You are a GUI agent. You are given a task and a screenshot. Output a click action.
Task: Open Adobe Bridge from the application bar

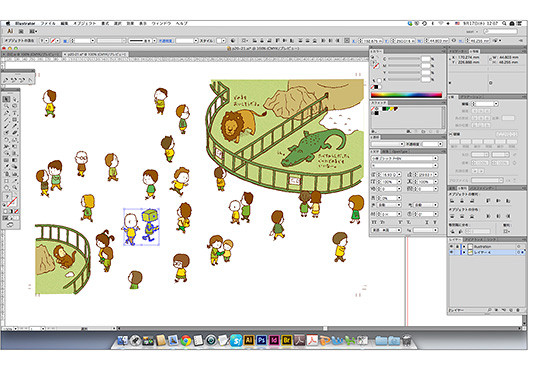[x=21, y=31]
